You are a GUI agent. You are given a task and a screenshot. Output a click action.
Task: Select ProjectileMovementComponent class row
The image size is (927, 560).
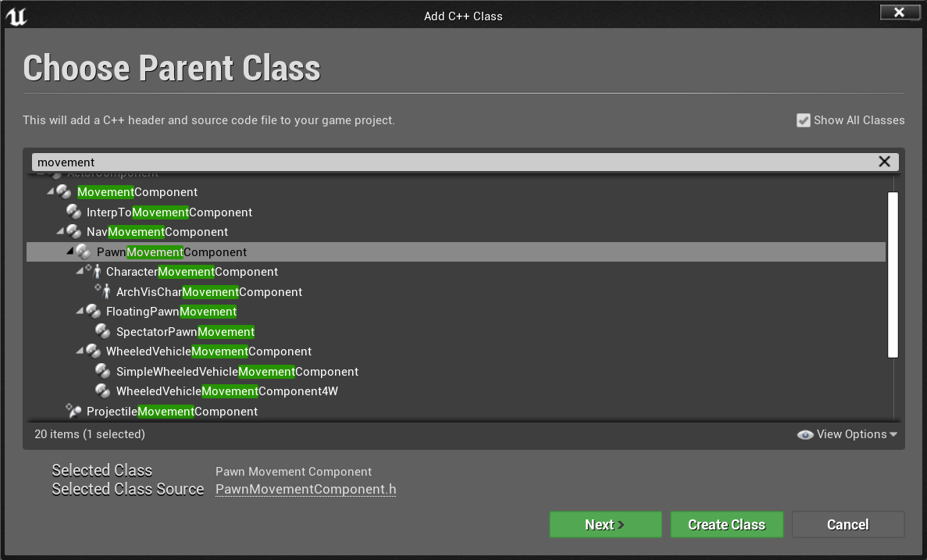(456, 411)
